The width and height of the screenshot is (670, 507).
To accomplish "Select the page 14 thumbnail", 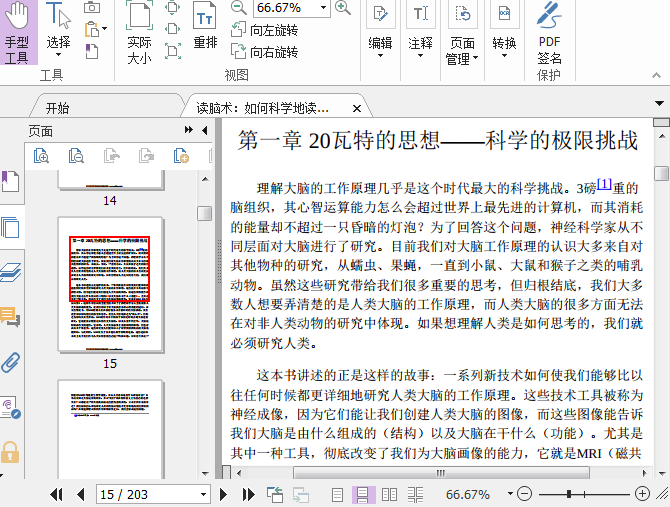I will pyautogui.click(x=111, y=180).
